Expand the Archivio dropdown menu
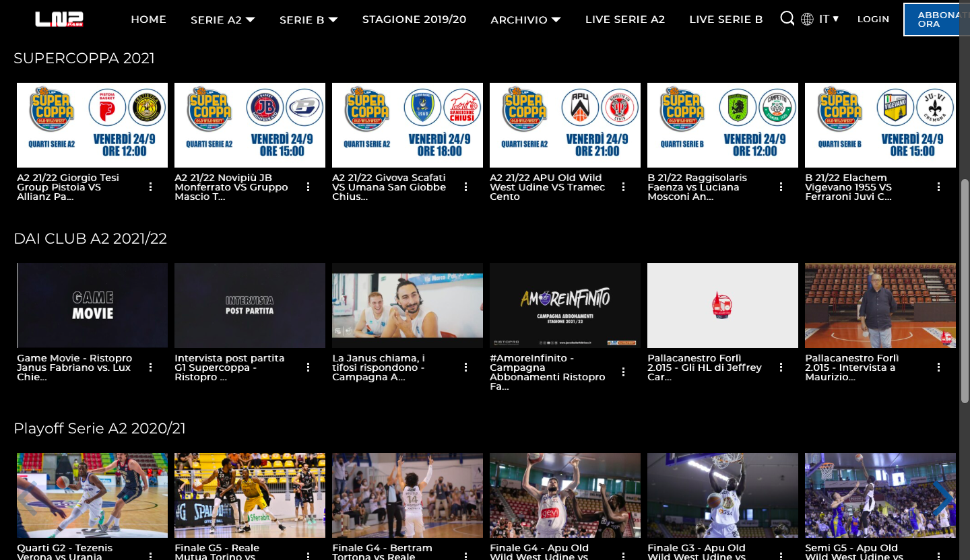Screen dimensions: 970x560 [525, 20]
